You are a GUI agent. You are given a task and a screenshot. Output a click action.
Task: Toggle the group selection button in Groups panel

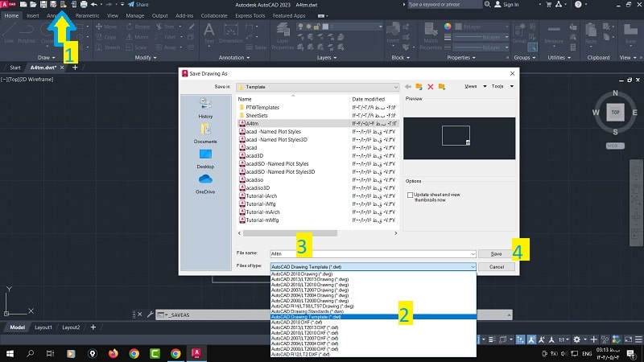[x=532, y=47]
